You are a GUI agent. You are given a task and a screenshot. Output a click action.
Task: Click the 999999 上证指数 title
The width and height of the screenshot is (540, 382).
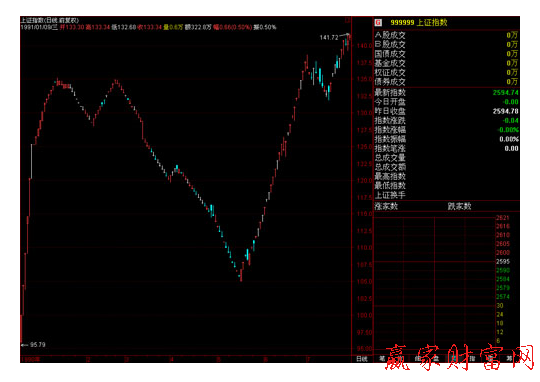pyautogui.click(x=419, y=23)
